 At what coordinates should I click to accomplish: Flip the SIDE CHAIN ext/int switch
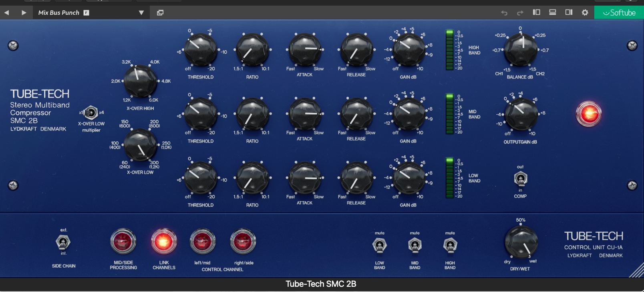tap(63, 242)
